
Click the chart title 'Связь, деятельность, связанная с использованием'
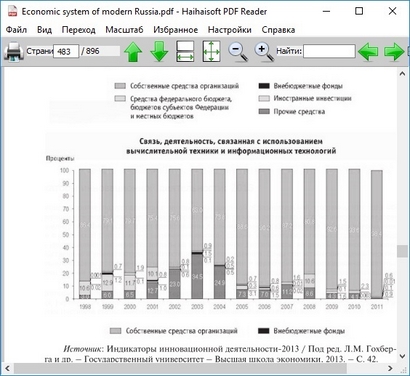click(x=231, y=141)
